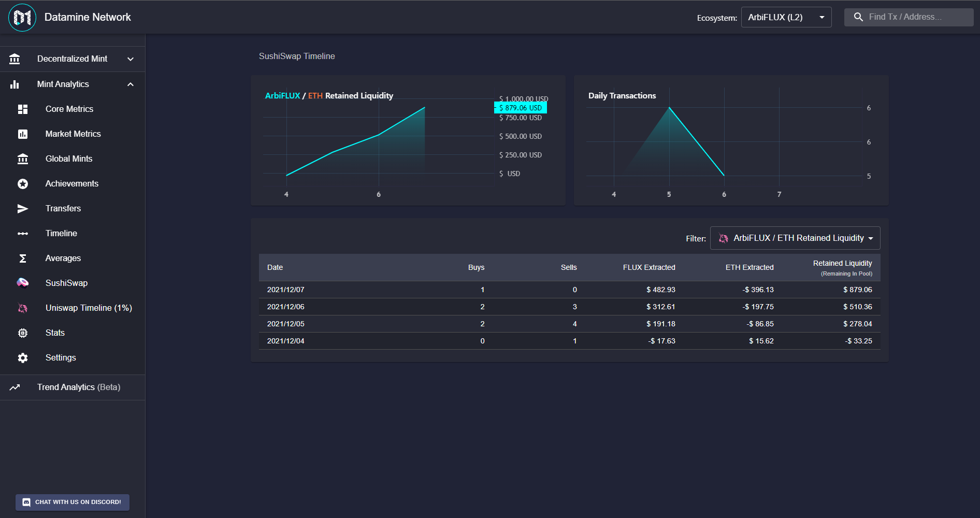Expand the Decentralized Mint chevron
The height and width of the screenshot is (518, 980).
point(131,59)
